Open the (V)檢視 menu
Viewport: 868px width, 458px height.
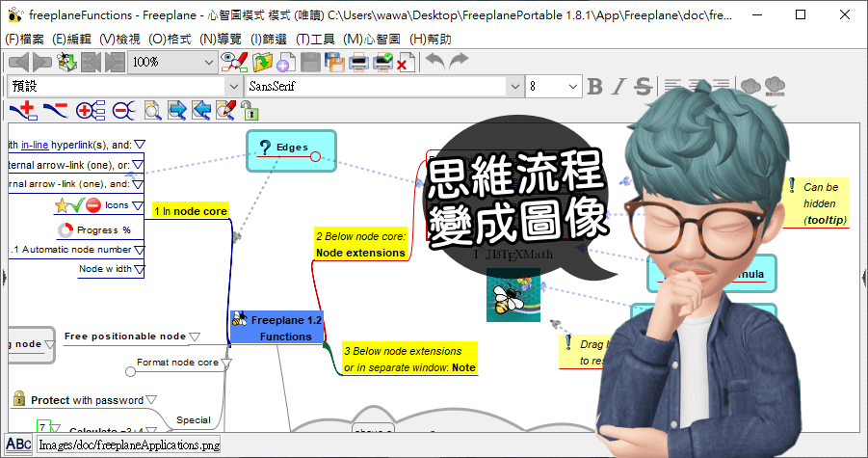tap(120, 40)
